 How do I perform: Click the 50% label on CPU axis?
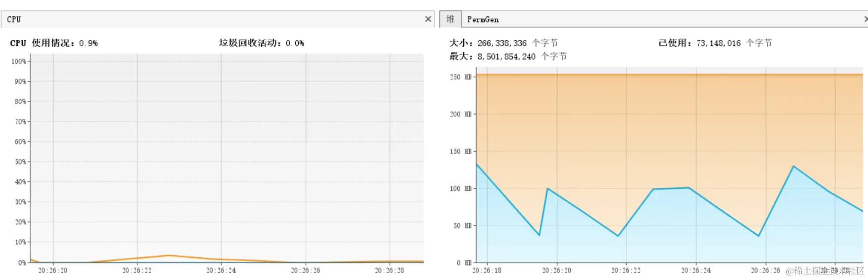pos(20,162)
